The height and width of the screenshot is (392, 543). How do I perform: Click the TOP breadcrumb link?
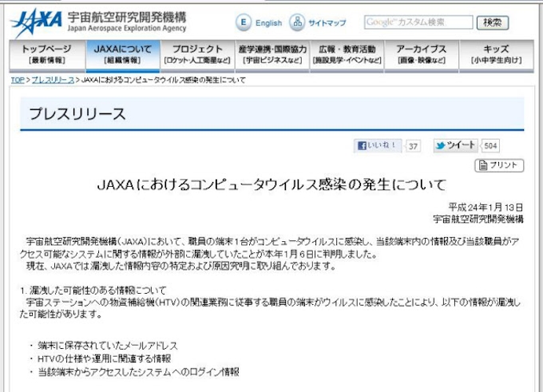point(18,81)
